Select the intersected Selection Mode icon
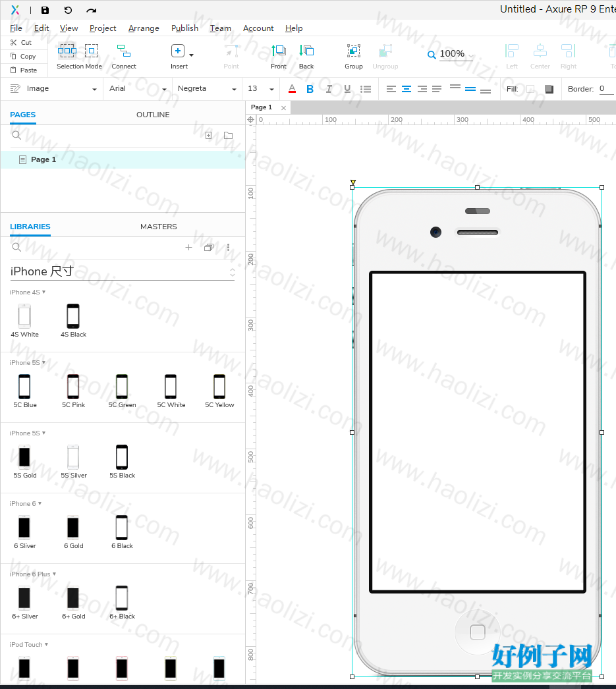This screenshot has width=616, height=689. (x=67, y=51)
